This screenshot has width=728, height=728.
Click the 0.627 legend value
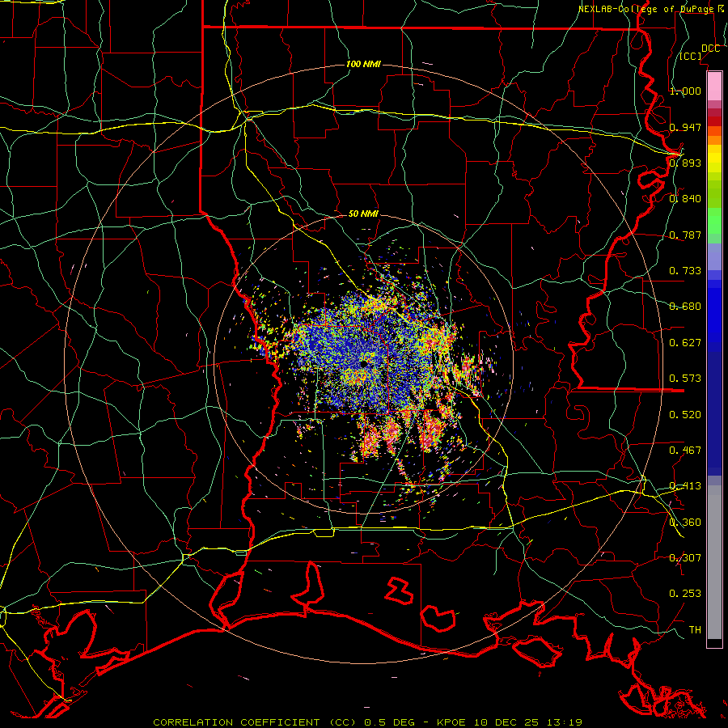coord(685,343)
